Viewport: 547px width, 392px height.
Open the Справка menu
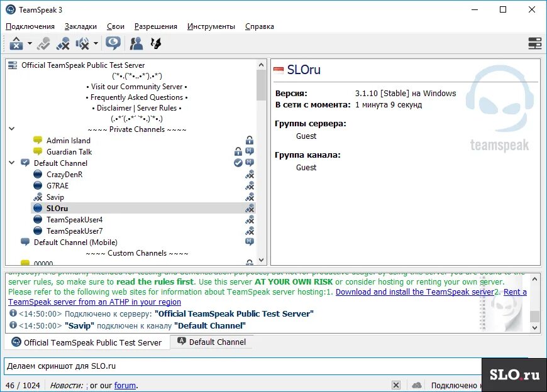259,26
